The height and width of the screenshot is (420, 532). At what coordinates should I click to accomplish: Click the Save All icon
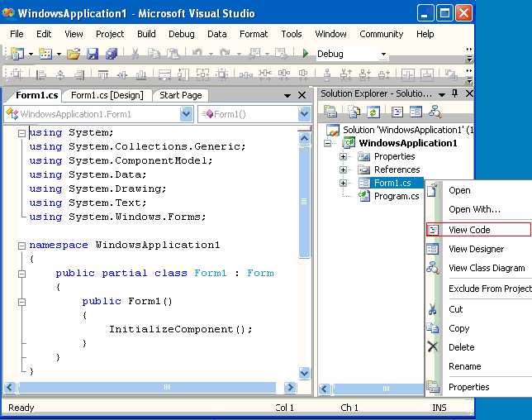pyautogui.click(x=111, y=54)
